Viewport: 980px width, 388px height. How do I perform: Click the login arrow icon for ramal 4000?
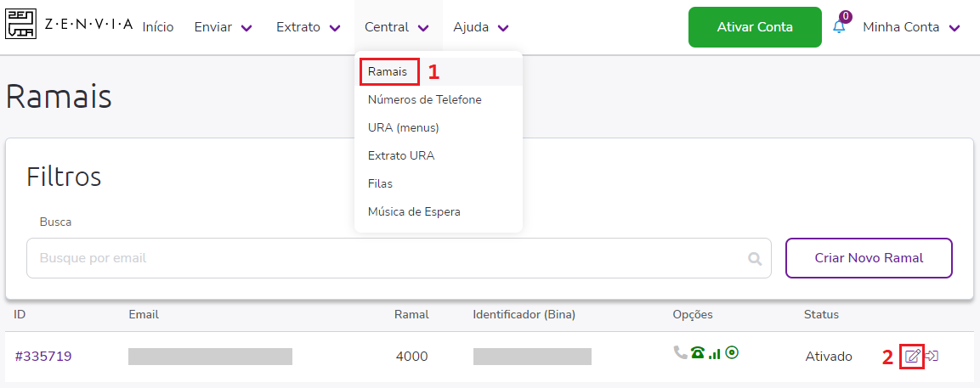932,356
